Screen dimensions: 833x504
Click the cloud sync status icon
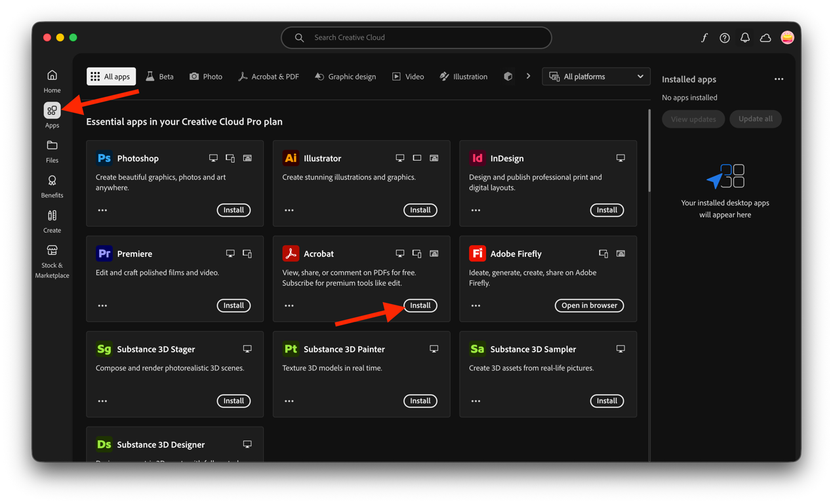(x=765, y=38)
